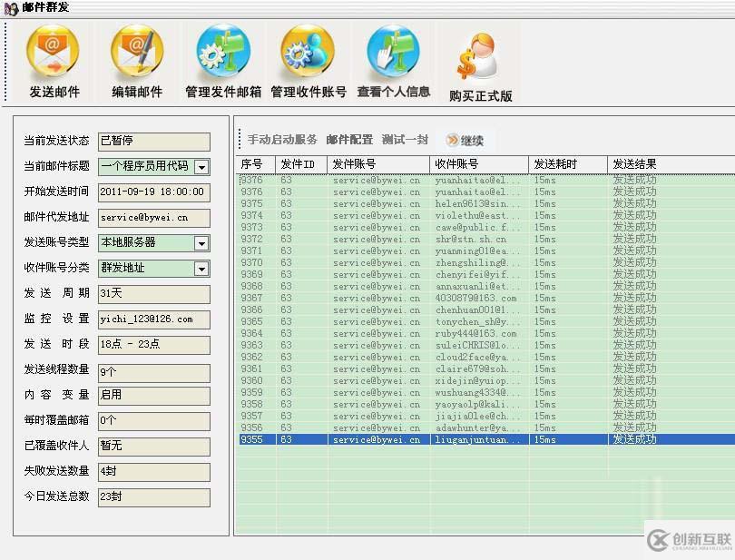This screenshot has width=735, height=560.
Task: Click the 每时覆盖邮箱 field showing 0个
Action: click(154, 421)
